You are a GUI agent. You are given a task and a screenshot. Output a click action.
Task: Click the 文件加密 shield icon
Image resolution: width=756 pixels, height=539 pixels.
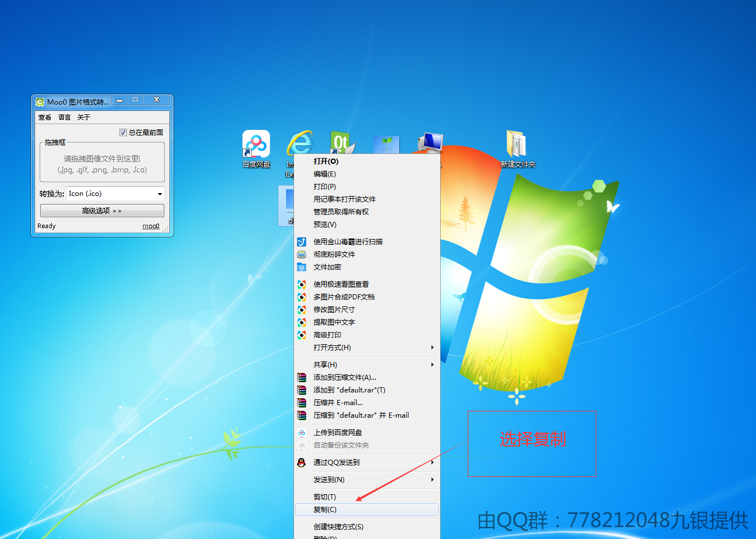coord(302,267)
